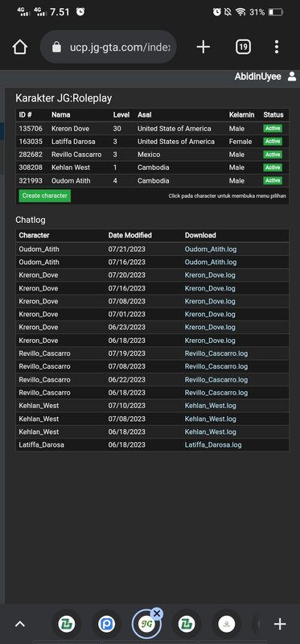Download Oudom_Atith.log dated 07/16/2023

tap(211, 262)
